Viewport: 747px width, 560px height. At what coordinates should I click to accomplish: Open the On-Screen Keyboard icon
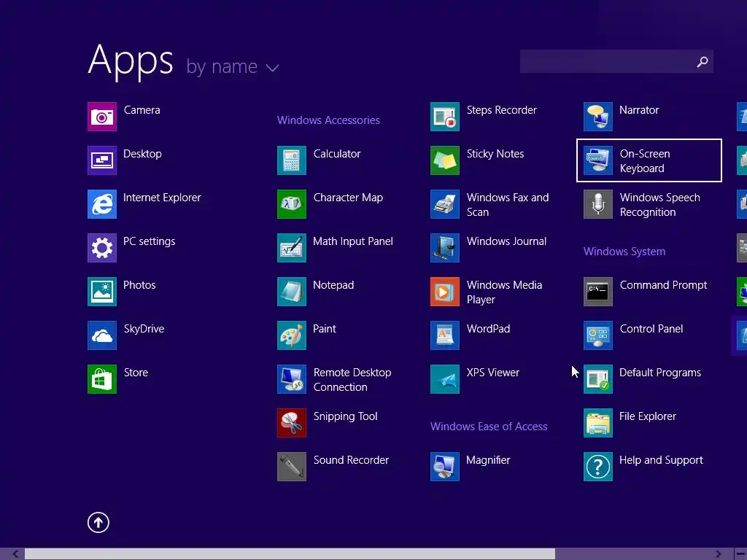tap(598, 160)
